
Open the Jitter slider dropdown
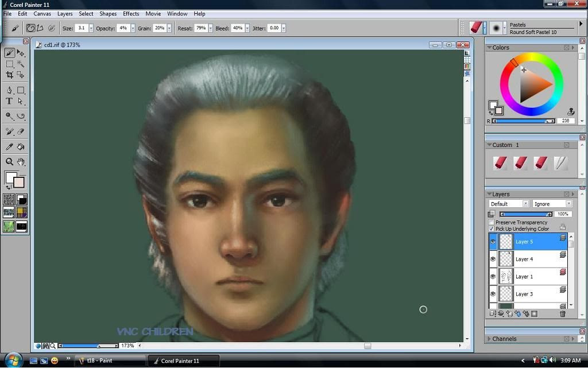[284, 28]
